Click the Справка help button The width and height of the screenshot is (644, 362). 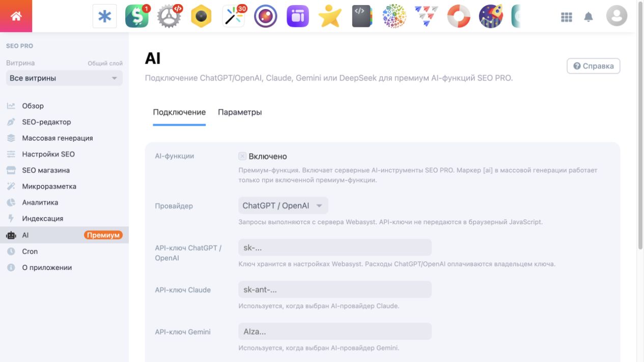(593, 66)
